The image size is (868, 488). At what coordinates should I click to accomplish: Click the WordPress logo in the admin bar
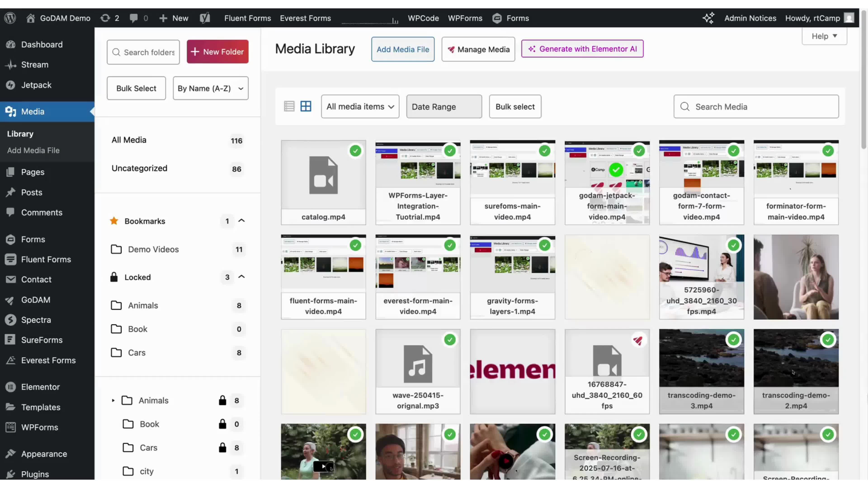tap(10, 18)
